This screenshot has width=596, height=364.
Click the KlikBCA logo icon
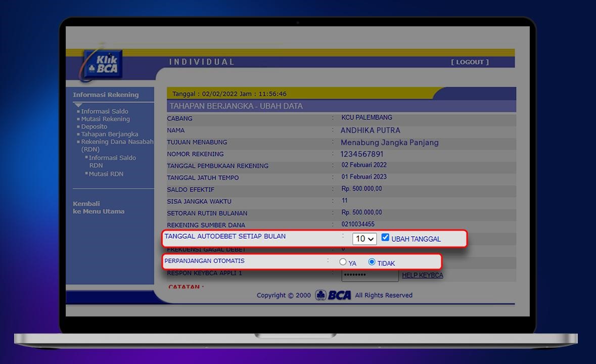(x=102, y=65)
